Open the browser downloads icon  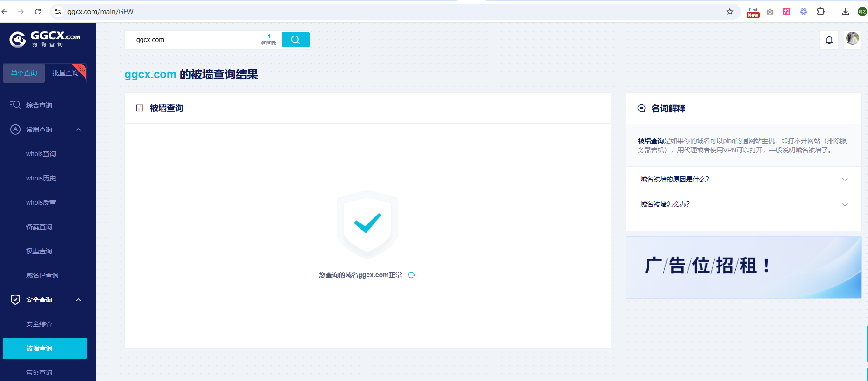(x=845, y=12)
